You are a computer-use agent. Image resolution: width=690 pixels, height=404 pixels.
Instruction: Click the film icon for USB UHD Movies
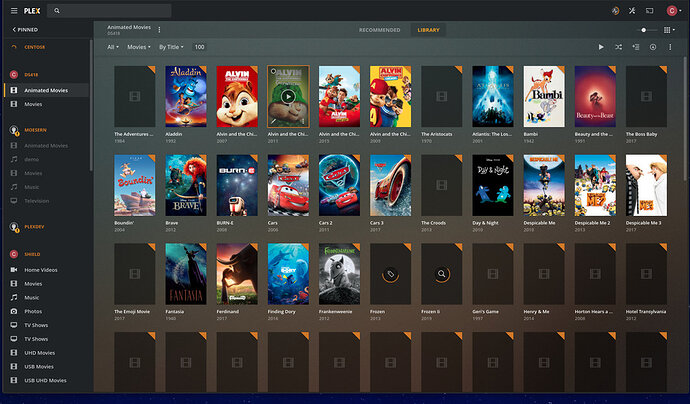[x=14, y=380]
